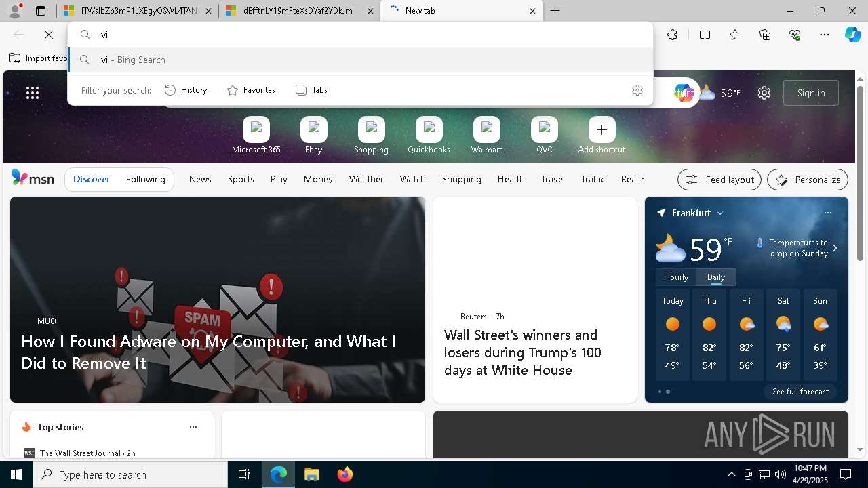868x488 pixels.
Task: Open the Ebay shortcut tile
Action: coord(313,136)
